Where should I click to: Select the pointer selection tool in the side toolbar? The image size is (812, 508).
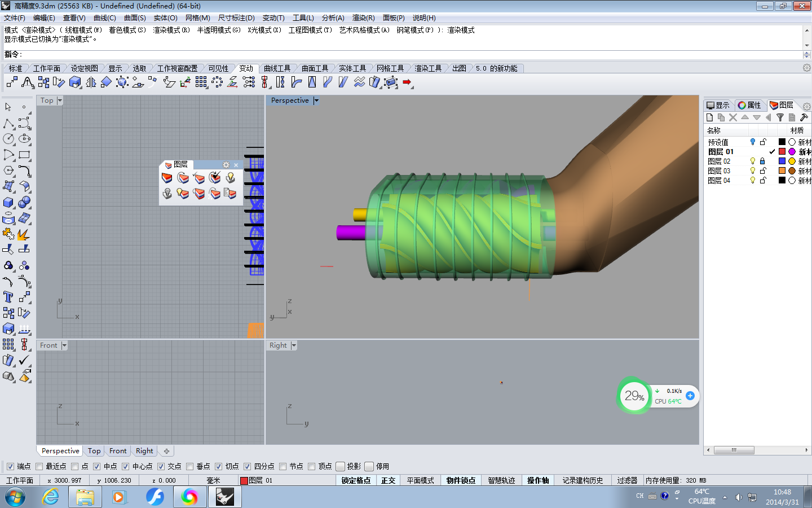point(8,107)
